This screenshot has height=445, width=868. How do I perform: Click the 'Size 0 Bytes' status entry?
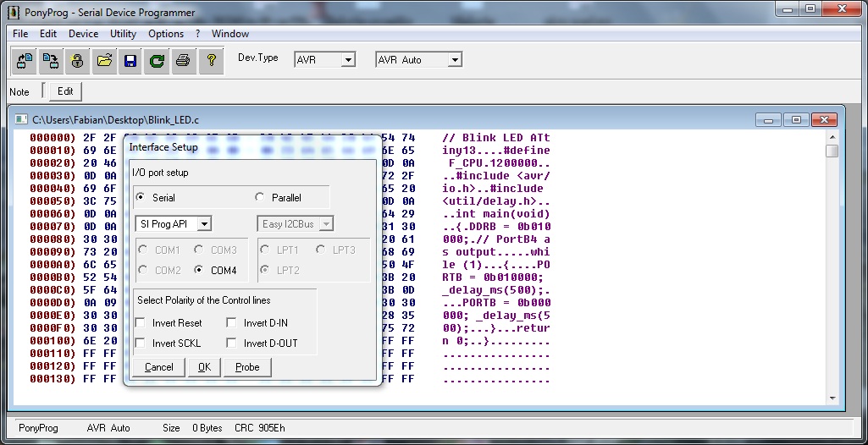(x=192, y=428)
